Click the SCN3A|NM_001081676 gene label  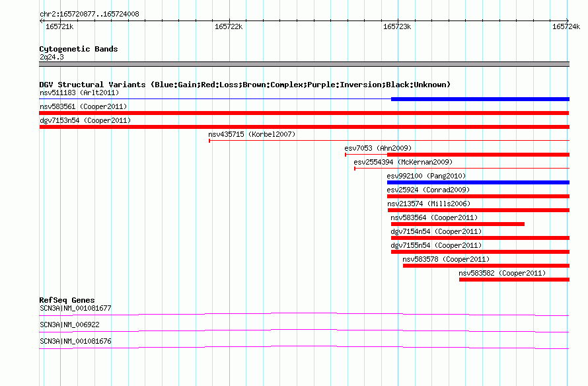coord(75,341)
